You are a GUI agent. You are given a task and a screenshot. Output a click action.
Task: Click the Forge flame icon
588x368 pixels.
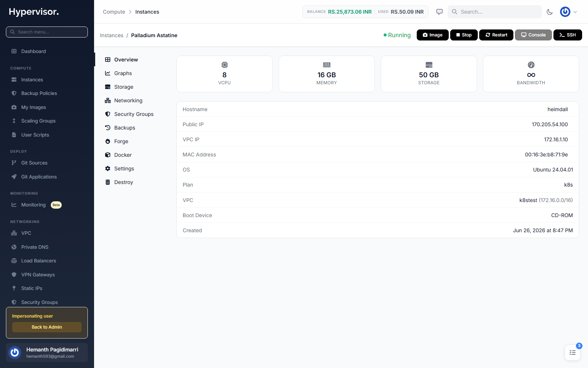(108, 141)
